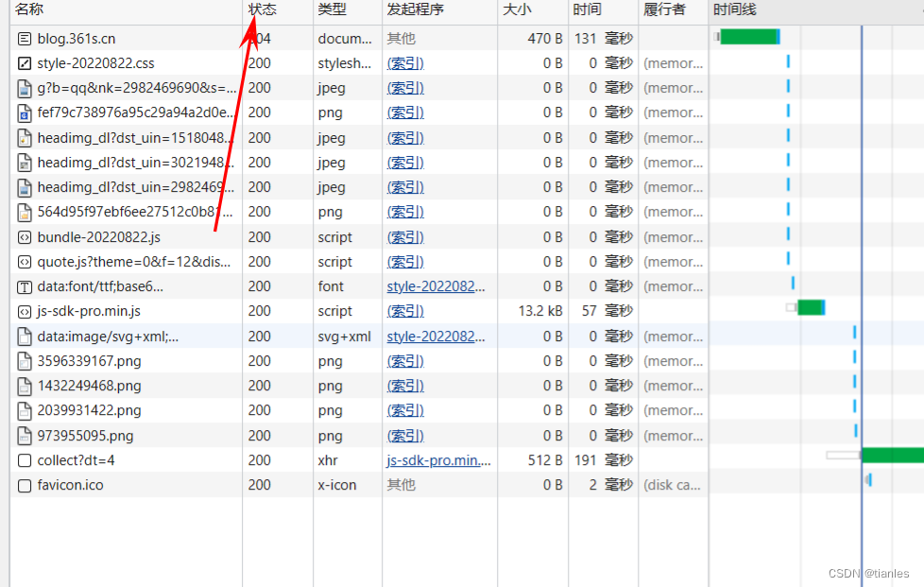The width and height of the screenshot is (924, 587).
Task: Click script icon for js-sdk-pro.min.js
Action: click(25, 312)
